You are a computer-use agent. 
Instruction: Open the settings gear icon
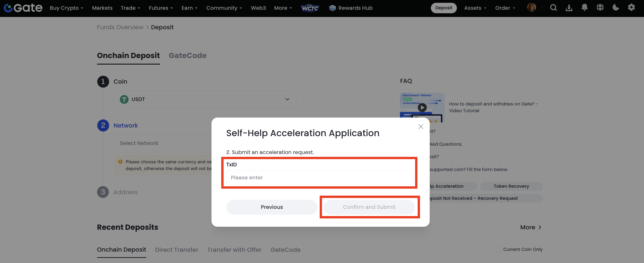pos(631,8)
